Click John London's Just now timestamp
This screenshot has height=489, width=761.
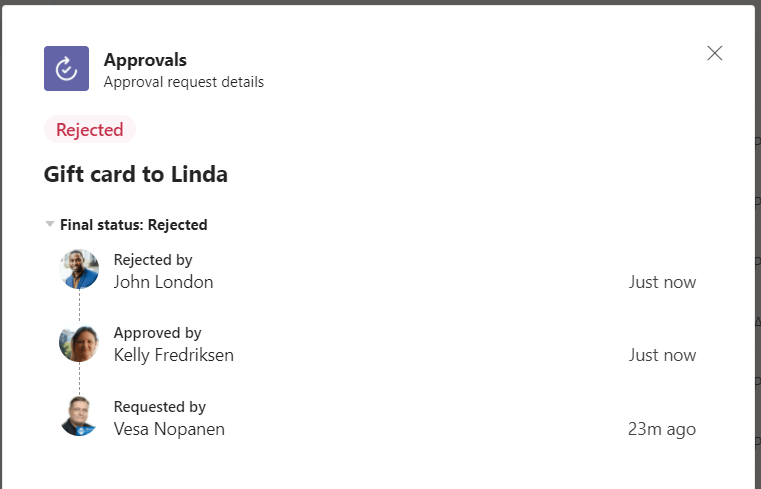(x=662, y=282)
